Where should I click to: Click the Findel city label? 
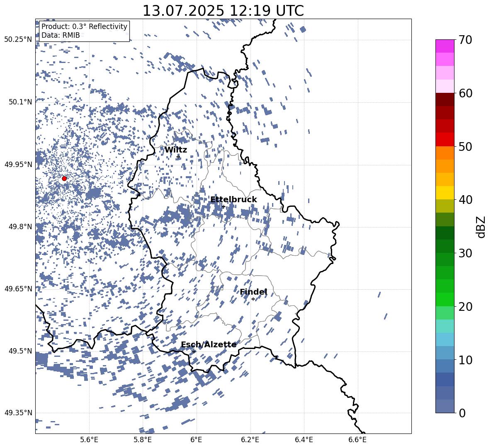coord(253,292)
